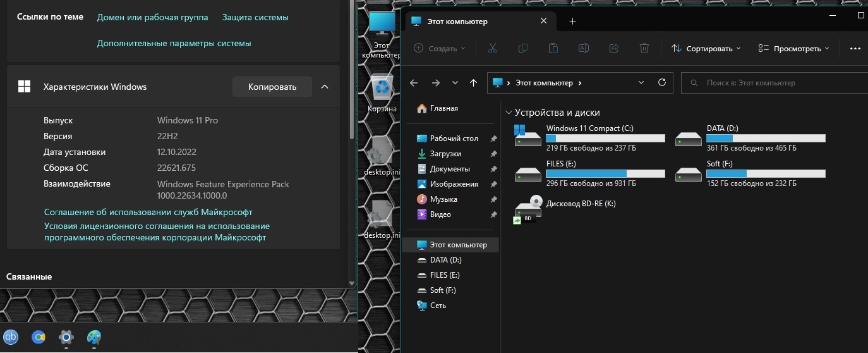The image size is (868, 353).
Task: Click the Windows 11 Compact (C:) usage bar
Action: tap(605, 138)
